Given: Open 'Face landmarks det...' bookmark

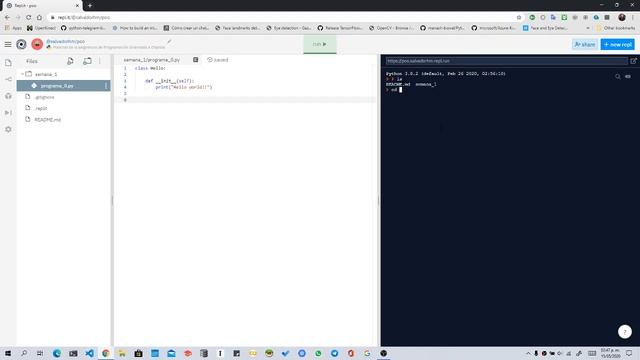Looking at the screenshot, I should (238, 28).
